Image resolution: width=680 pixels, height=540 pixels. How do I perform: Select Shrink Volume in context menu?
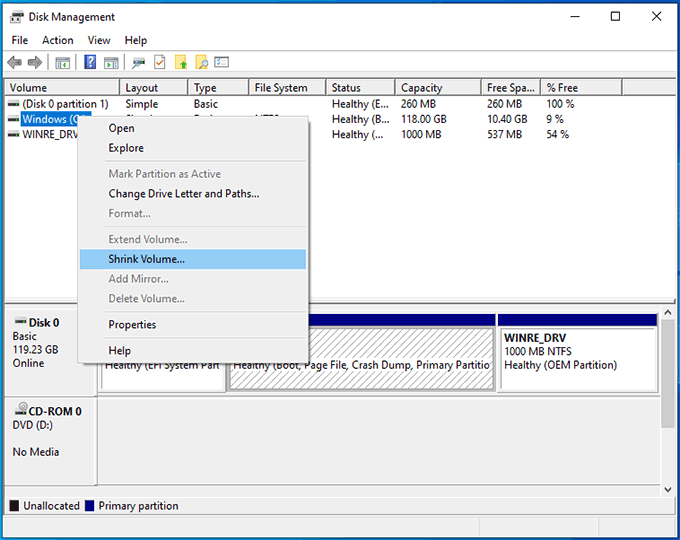pos(146,259)
